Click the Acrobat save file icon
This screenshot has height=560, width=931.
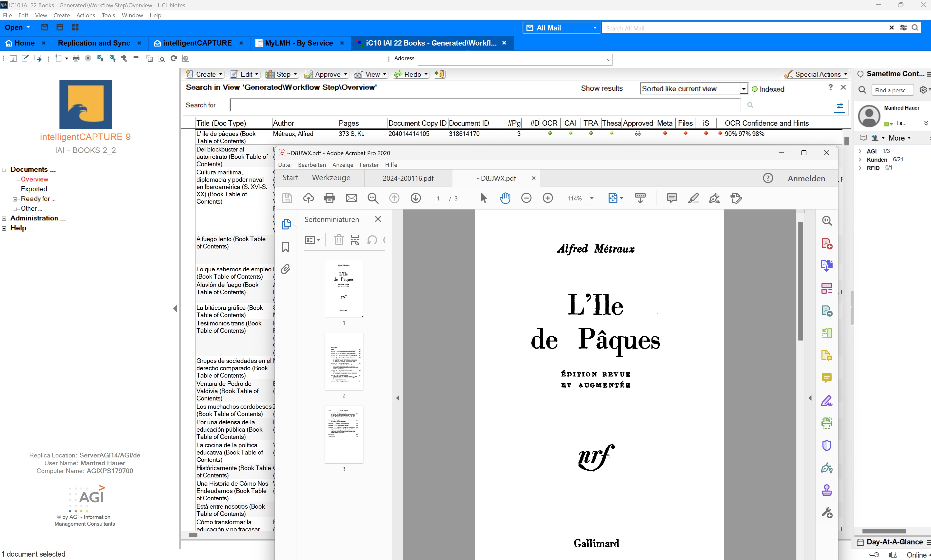(x=287, y=198)
